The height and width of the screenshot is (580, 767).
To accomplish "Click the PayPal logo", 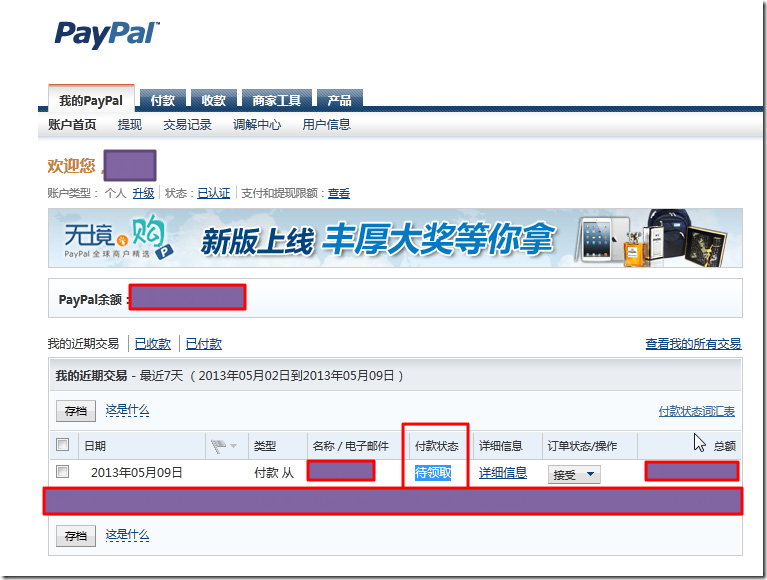I will (107, 34).
